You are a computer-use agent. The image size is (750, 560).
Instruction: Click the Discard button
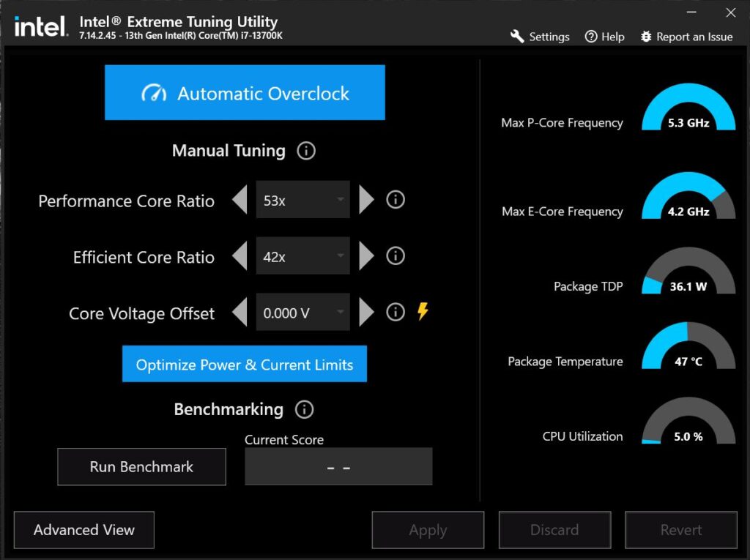[x=555, y=530]
